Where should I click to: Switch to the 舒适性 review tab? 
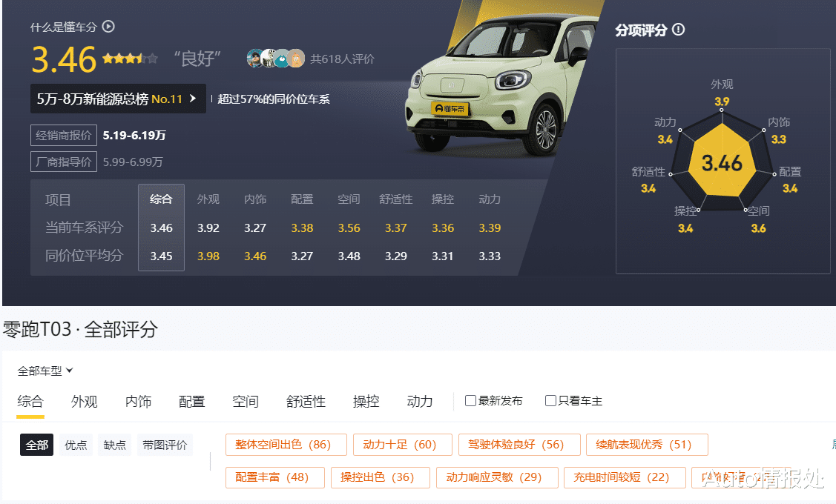306,401
